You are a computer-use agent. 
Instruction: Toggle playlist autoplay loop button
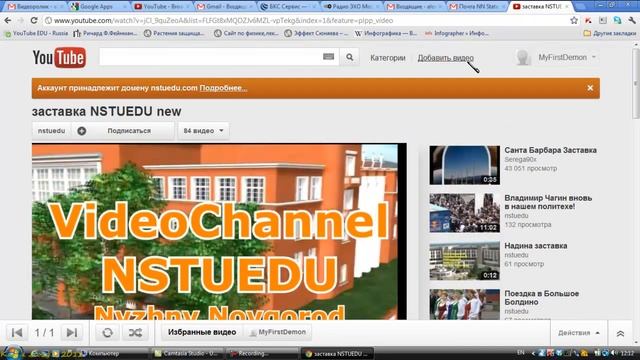[108, 333]
